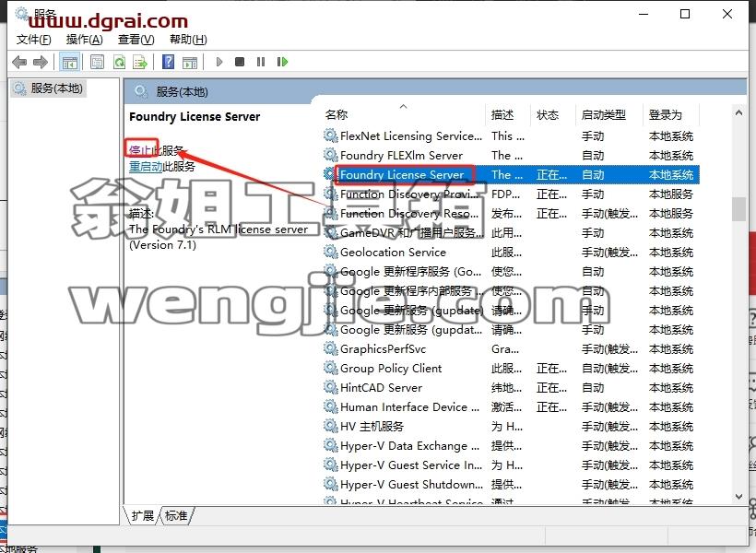Click the 重启动 service link
Image resolution: width=756 pixels, height=553 pixels.
point(146,167)
